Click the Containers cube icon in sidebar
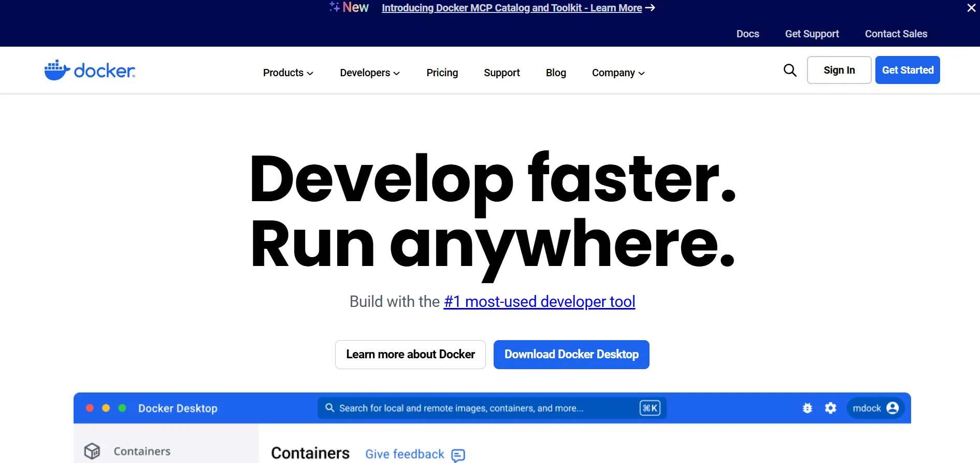The image size is (980, 463). 92,451
